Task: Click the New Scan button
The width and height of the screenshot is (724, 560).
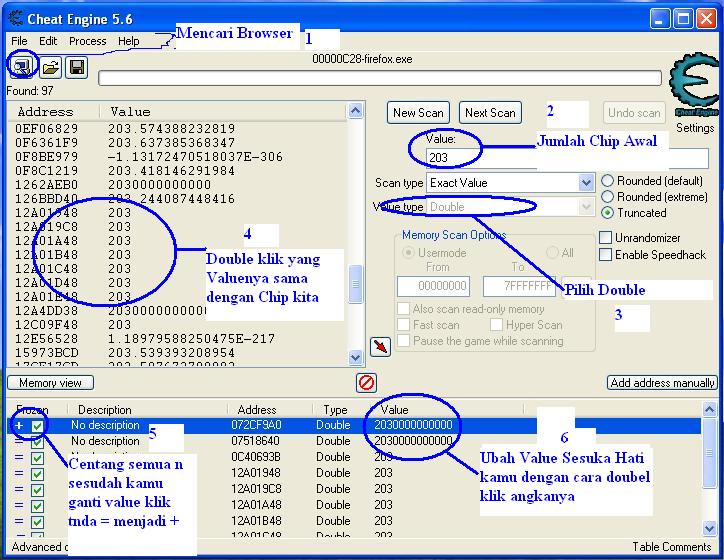Action: pos(418,113)
